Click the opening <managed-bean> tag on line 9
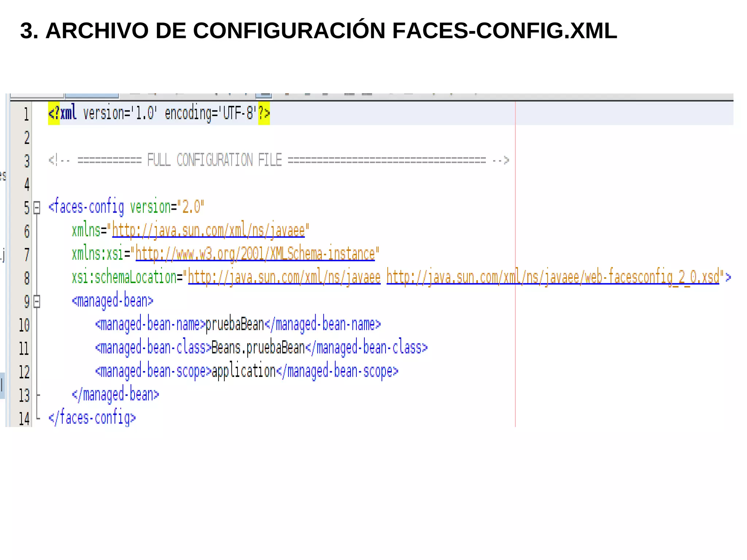The height and width of the screenshot is (560, 747). [x=112, y=301]
